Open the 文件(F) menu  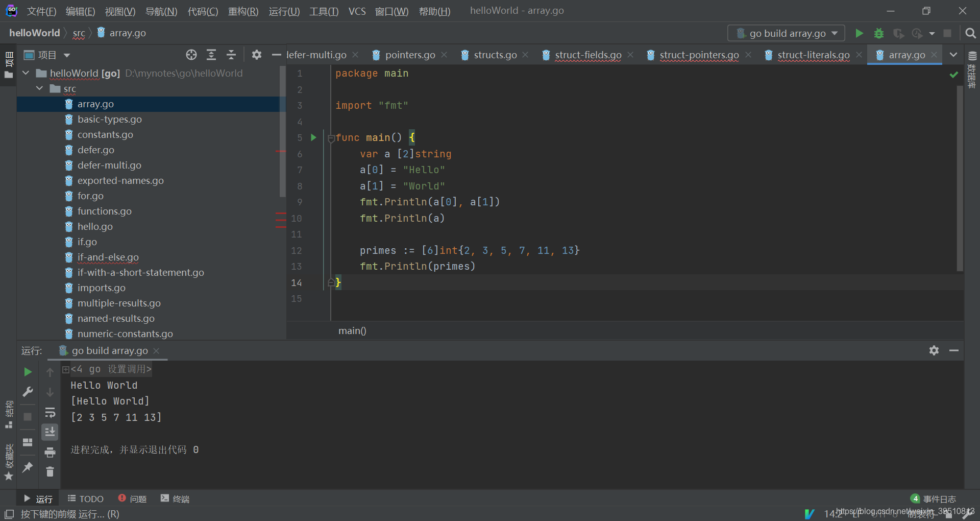pyautogui.click(x=41, y=11)
